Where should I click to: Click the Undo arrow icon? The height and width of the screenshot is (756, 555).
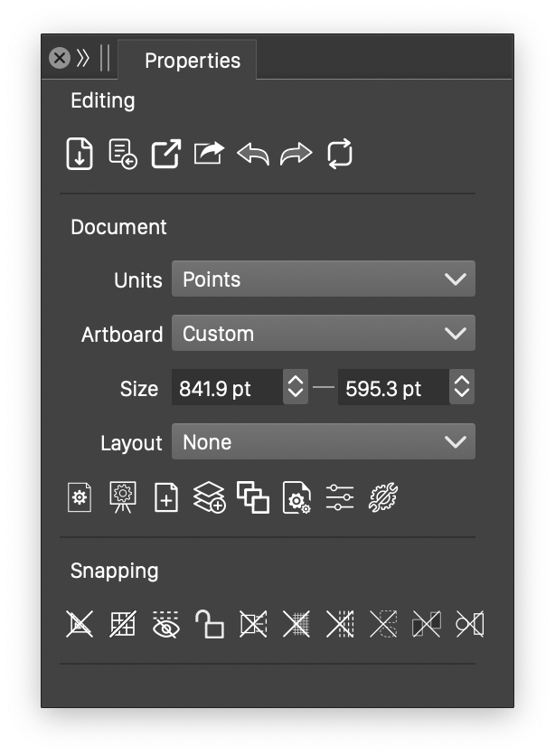(253, 154)
